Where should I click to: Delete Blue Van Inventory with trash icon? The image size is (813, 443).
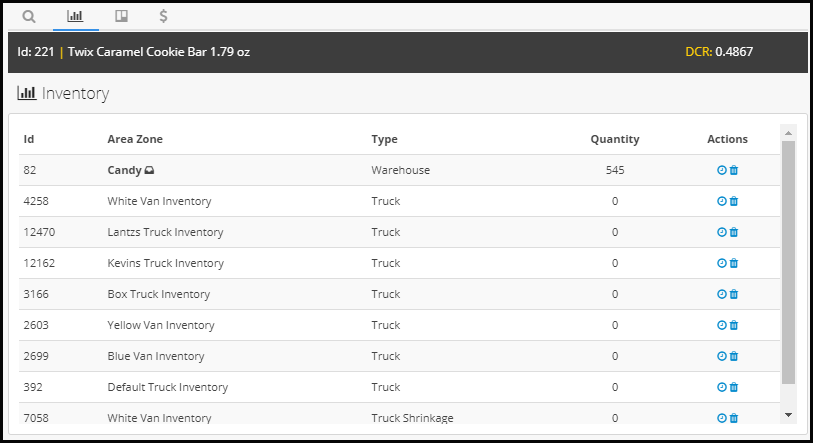coord(734,356)
